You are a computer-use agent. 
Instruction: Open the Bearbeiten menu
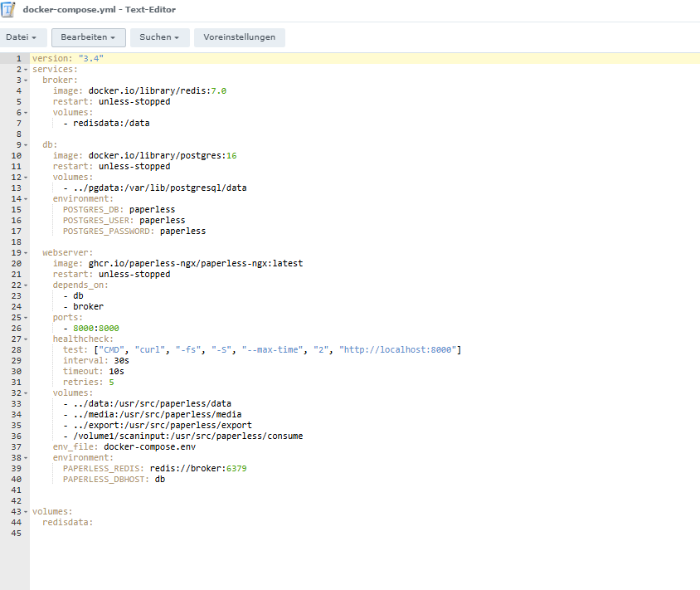coord(89,37)
